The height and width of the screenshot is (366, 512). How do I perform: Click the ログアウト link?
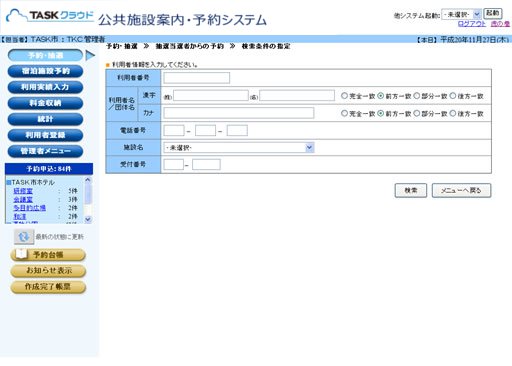tap(472, 24)
